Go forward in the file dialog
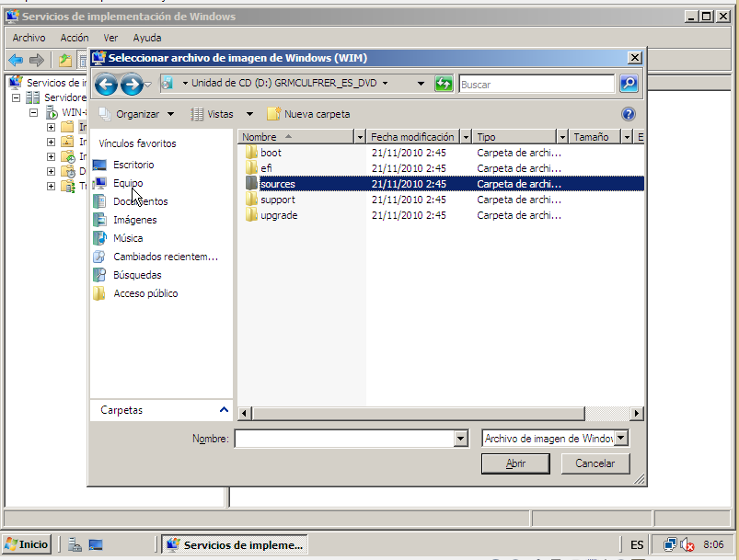Image resolution: width=739 pixels, height=560 pixels. point(132,85)
